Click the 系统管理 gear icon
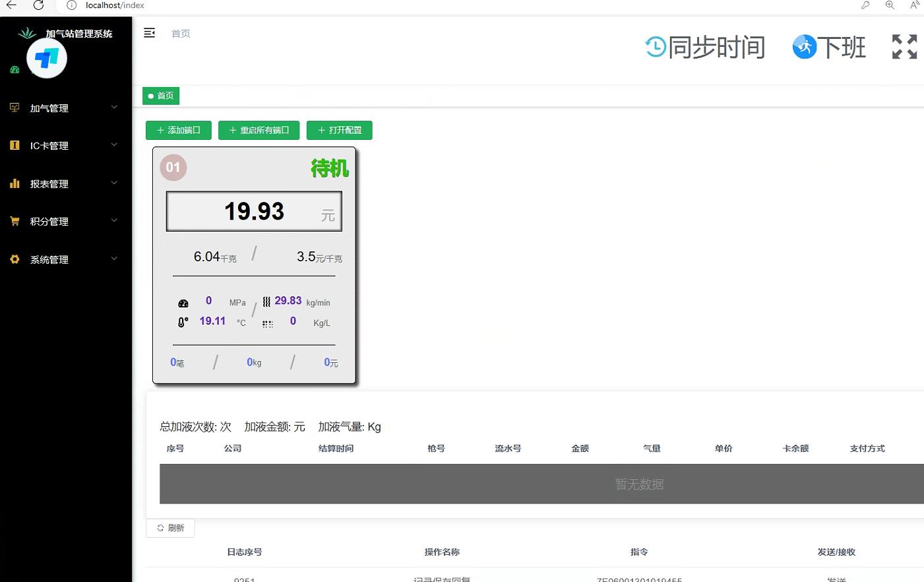The image size is (924, 582). point(15,259)
